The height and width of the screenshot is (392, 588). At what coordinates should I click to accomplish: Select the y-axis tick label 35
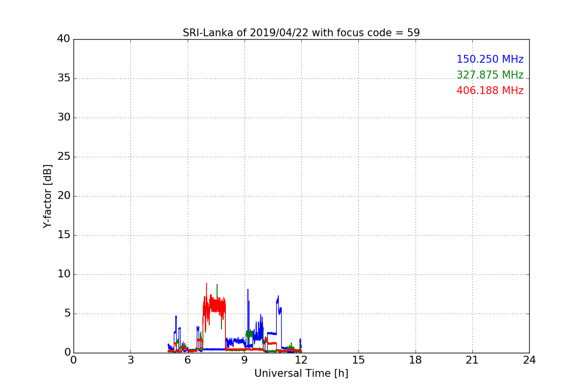64,78
